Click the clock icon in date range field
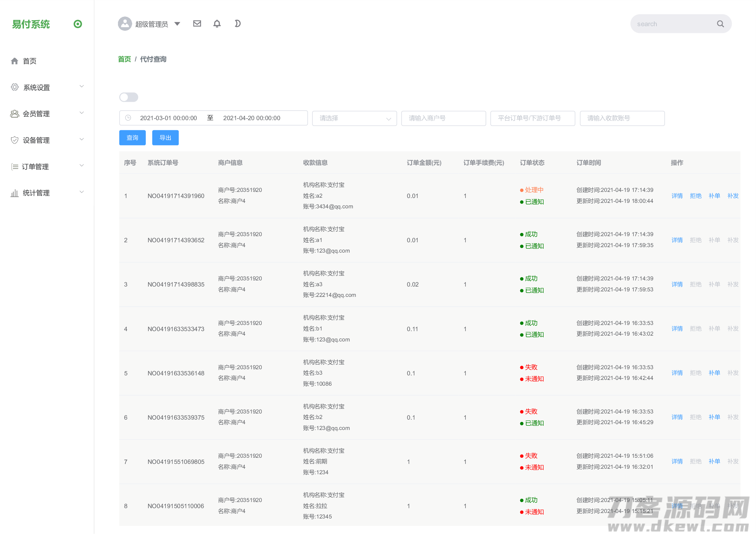This screenshot has width=756, height=534. (x=128, y=118)
